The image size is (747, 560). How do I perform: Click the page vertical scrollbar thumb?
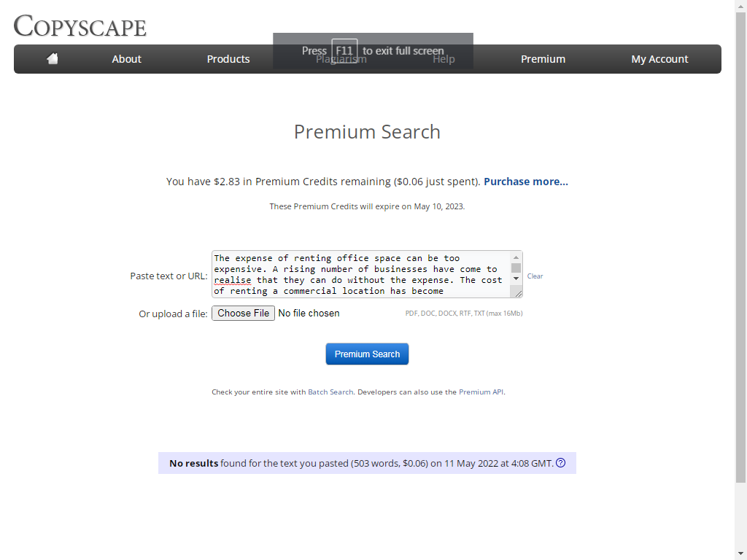tap(741, 248)
